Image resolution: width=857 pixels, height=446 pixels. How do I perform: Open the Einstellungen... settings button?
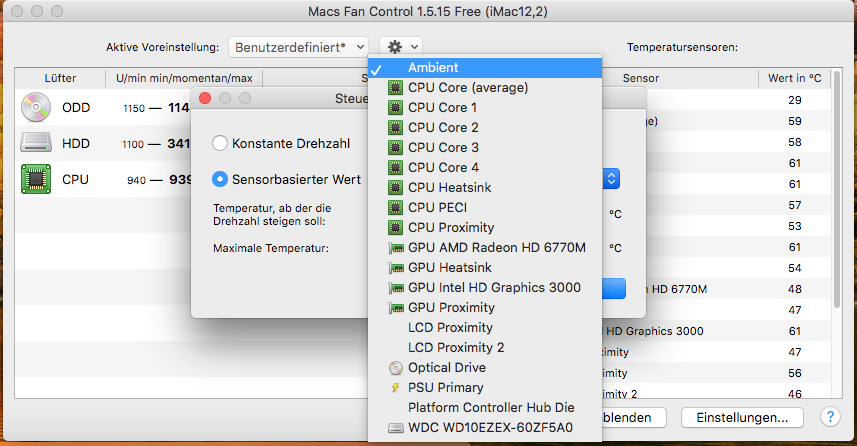click(x=742, y=418)
